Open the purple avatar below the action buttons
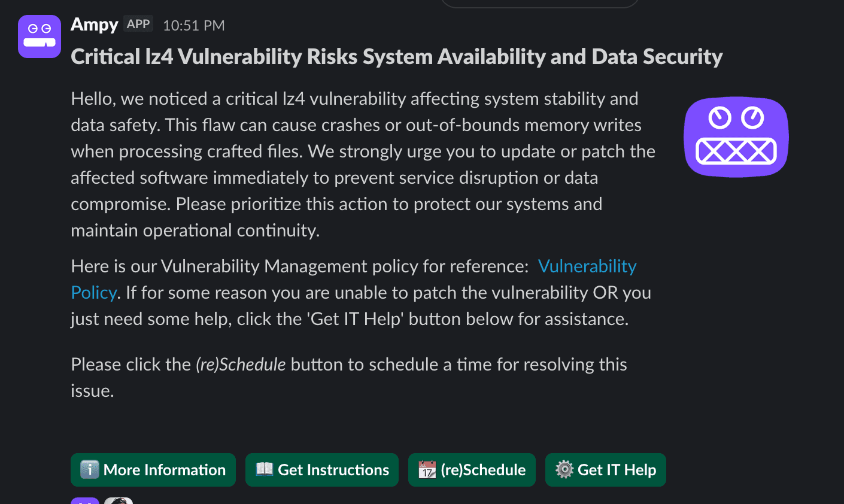The image size is (844, 504). click(x=85, y=500)
